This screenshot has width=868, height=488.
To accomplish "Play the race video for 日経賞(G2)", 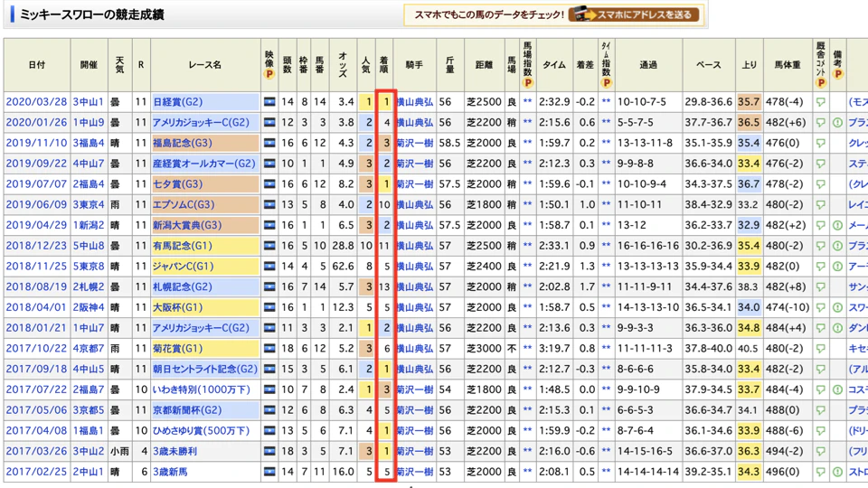I will 269,102.
